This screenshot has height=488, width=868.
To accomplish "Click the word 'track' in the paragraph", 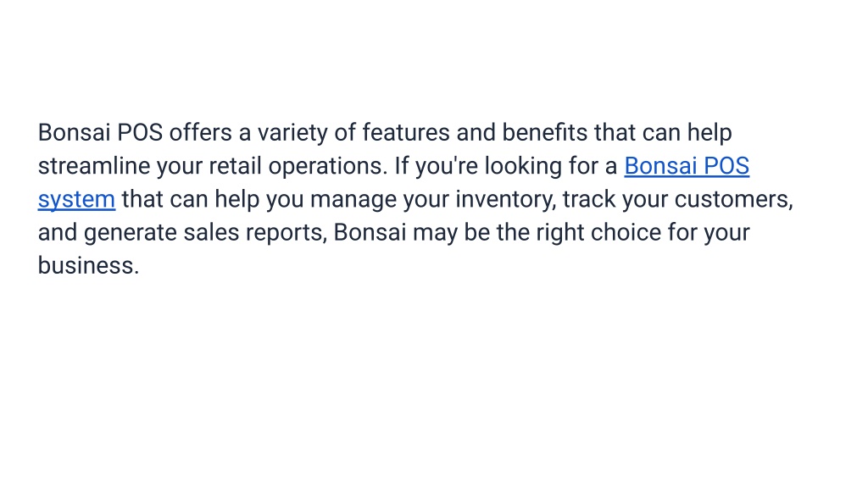I will pyautogui.click(x=589, y=199).
